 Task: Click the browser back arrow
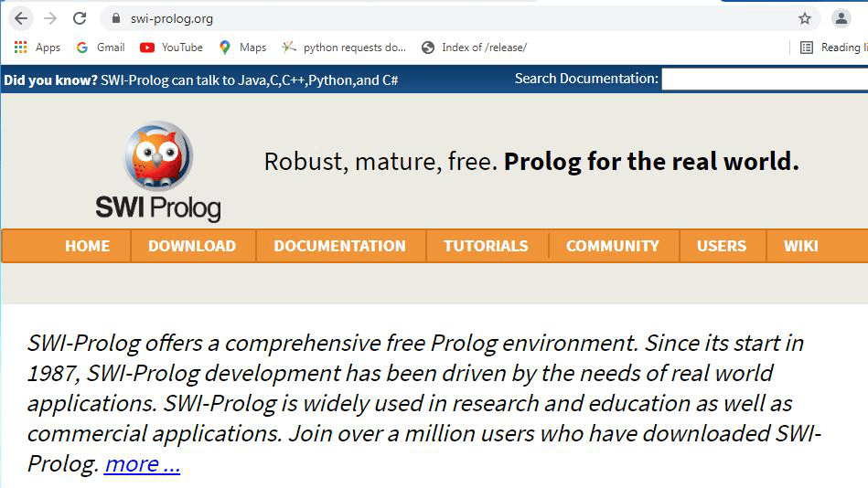[x=21, y=18]
